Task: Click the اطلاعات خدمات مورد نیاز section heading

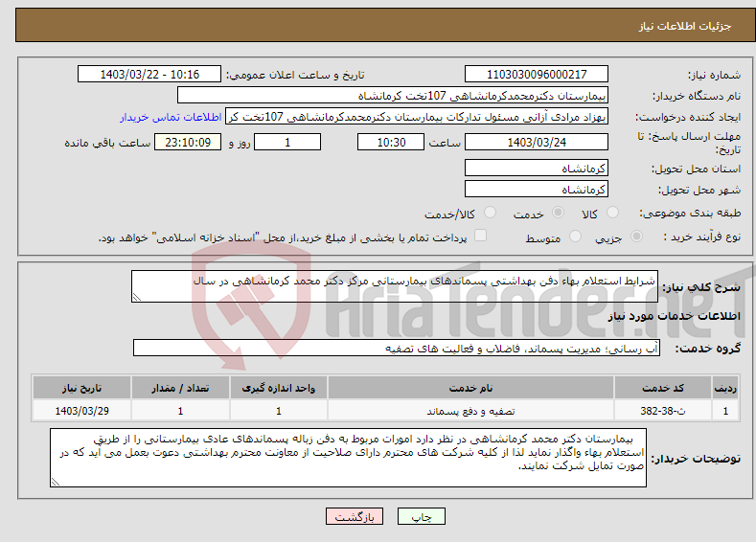Action: (674, 316)
